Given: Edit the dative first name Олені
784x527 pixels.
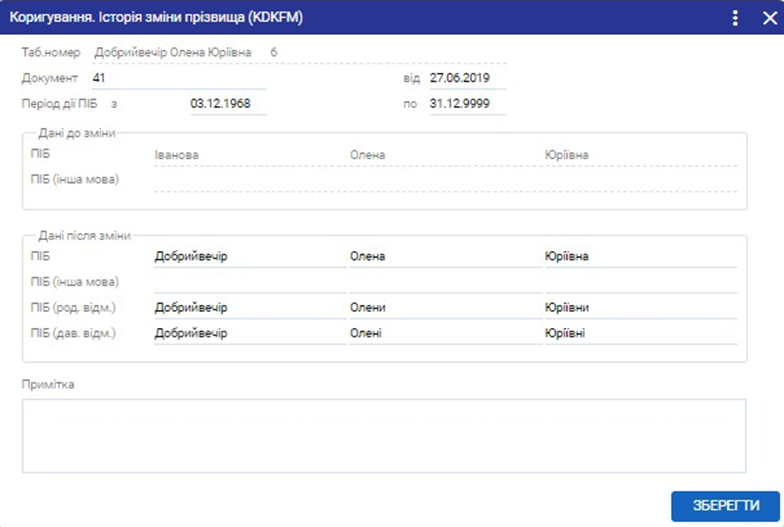Looking at the screenshot, I should click(443, 334).
